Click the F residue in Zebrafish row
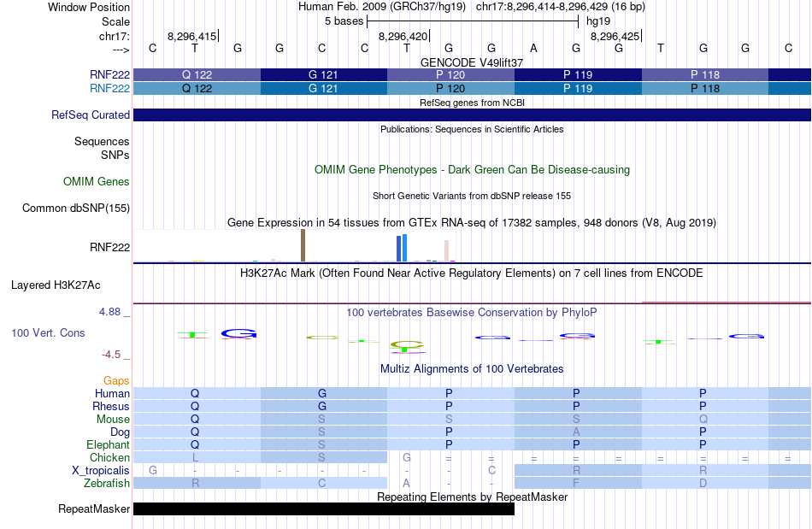 coord(576,483)
